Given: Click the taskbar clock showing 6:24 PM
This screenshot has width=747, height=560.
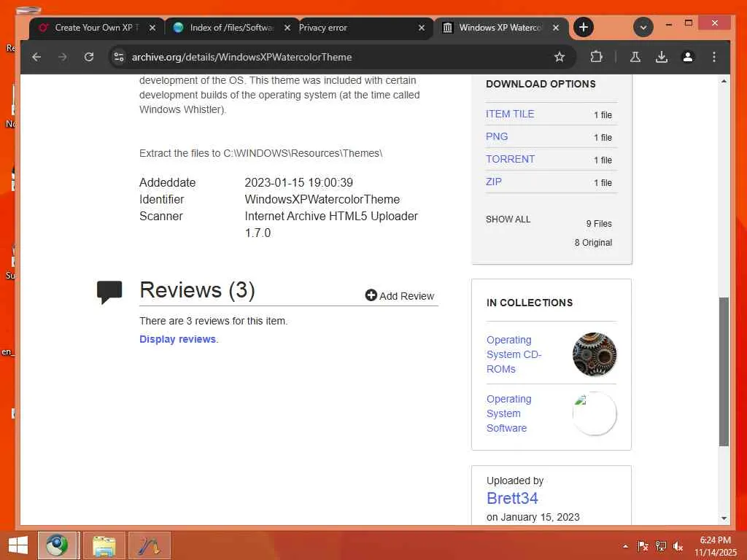Looking at the screenshot, I should pos(715,546).
